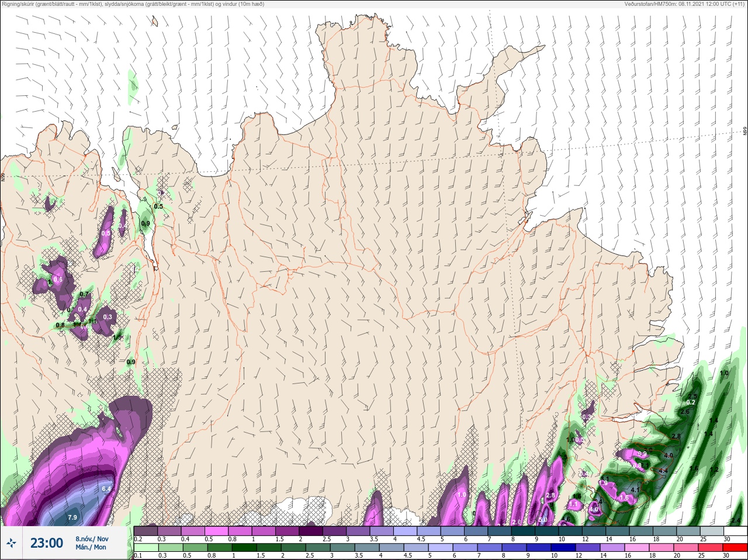Click the wind-star icon beside the 23:00 time
The image size is (748, 560).
click(x=11, y=543)
